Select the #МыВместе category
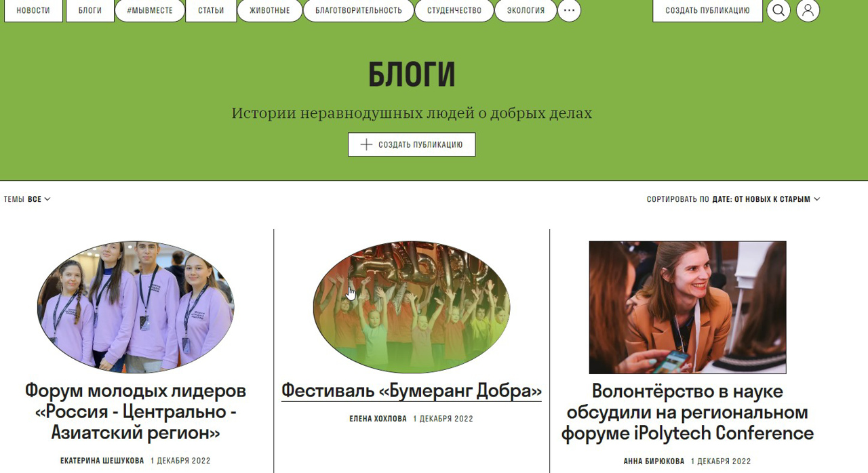The height and width of the screenshot is (473, 868). (150, 10)
